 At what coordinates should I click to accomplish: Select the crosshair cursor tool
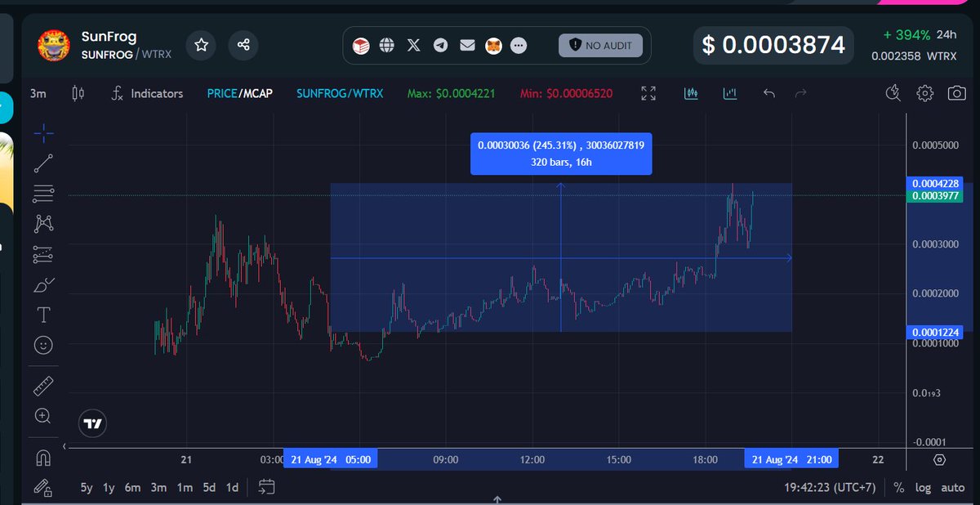click(44, 132)
